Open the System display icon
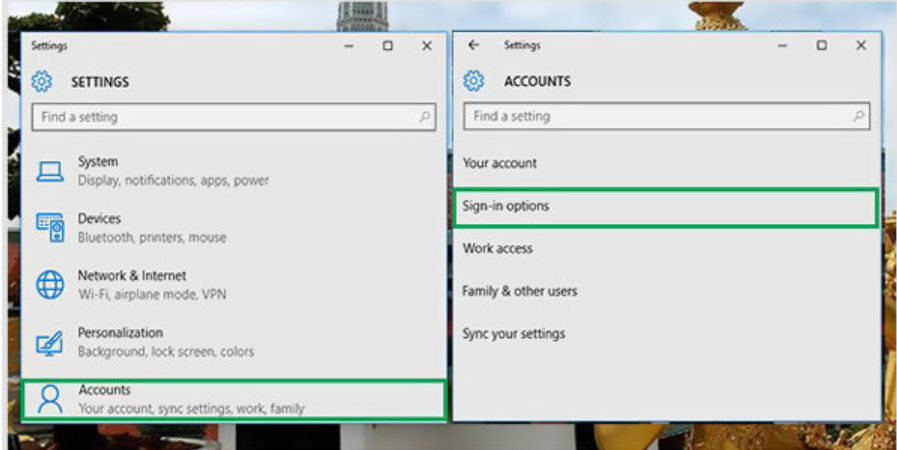This screenshot has height=450, width=897. [x=50, y=171]
